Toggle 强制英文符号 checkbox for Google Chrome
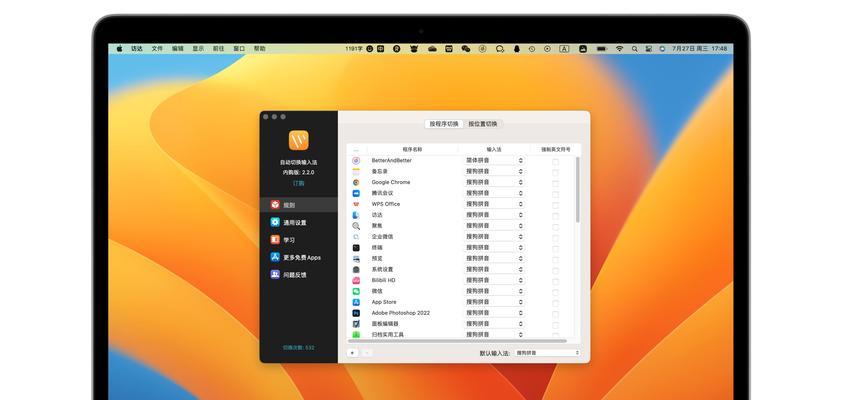Viewport: 843px width, 400px height. 555,183
